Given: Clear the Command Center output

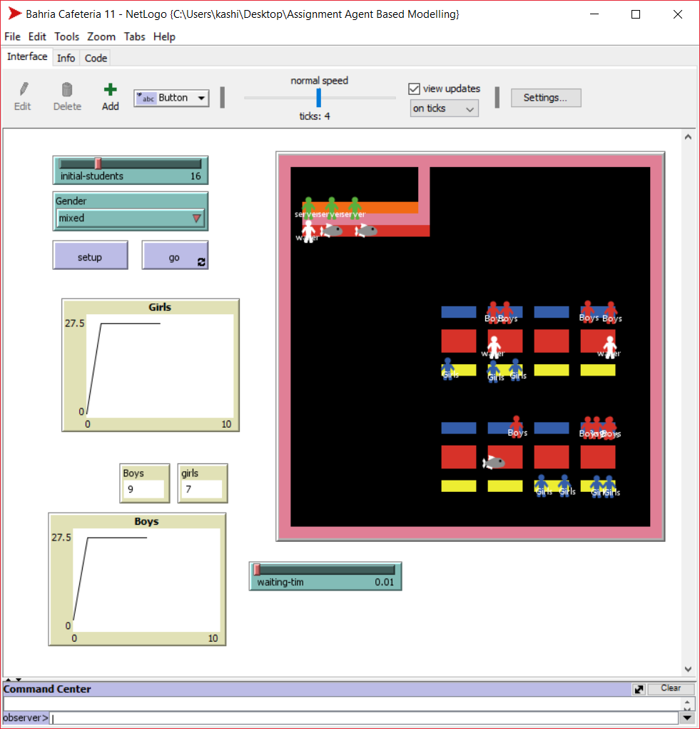Looking at the screenshot, I should [x=671, y=688].
